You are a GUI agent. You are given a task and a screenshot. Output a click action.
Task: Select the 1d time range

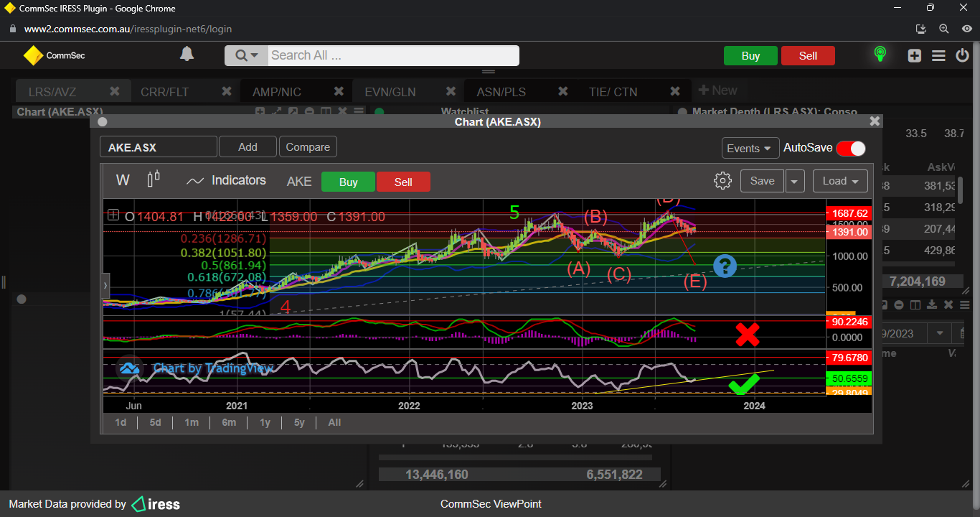[x=121, y=422]
